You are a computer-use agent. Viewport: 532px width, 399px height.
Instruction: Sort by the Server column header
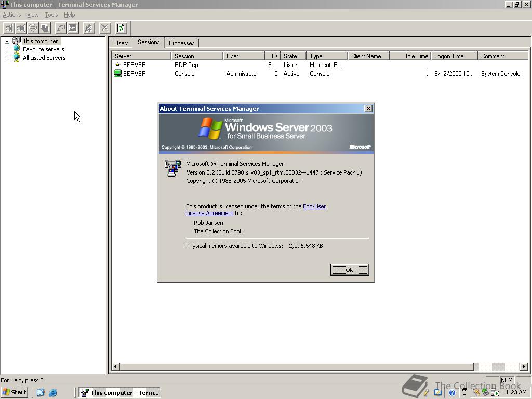point(141,56)
